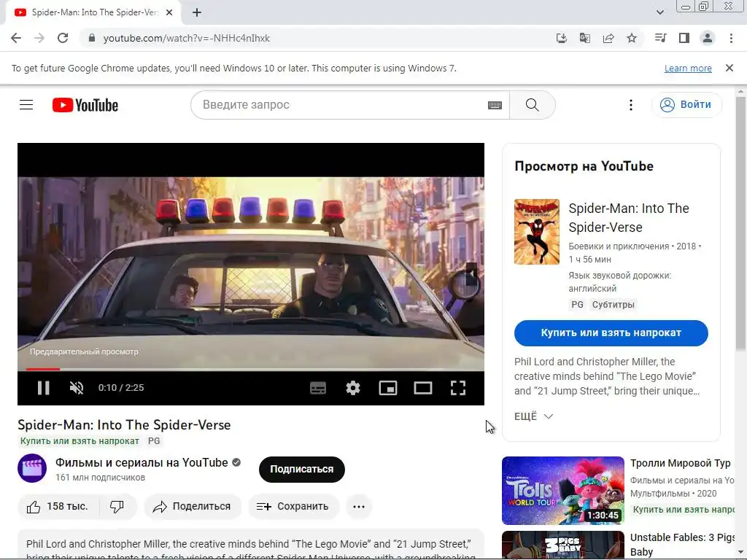Go to YouTube home via logo

pyautogui.click(x=85, y=105)
